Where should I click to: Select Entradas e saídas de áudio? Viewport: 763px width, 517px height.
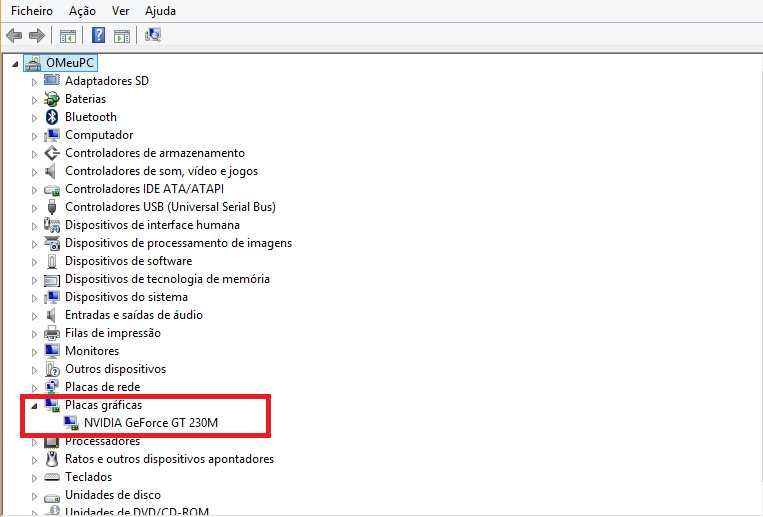coord(134,315)
